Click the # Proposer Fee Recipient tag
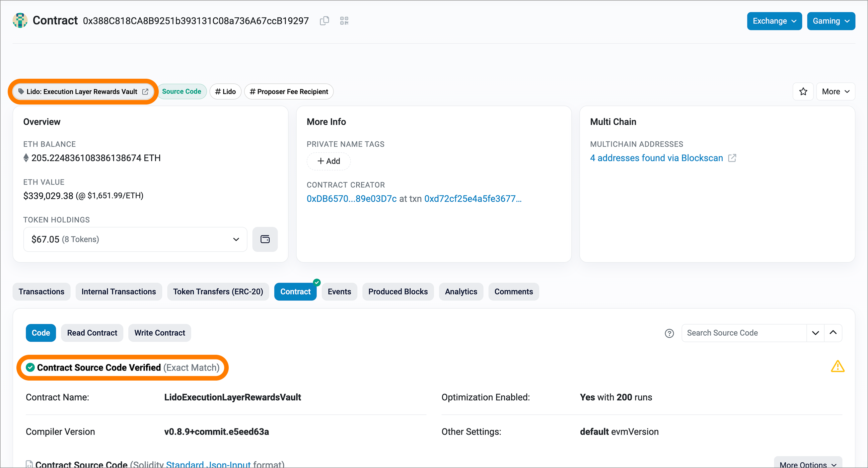868x468 pixels. 289,92
